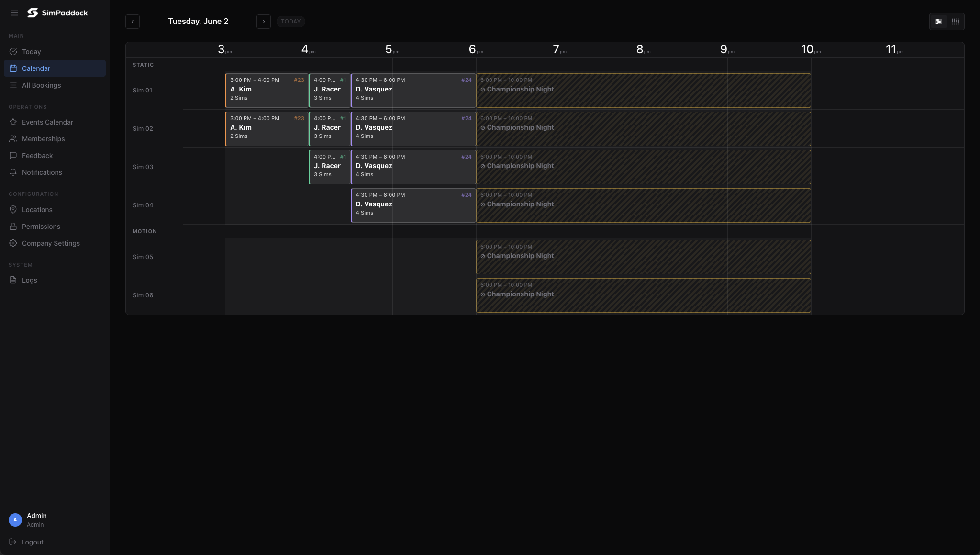Click Championship Night block on Sim 06

[644, 295]
